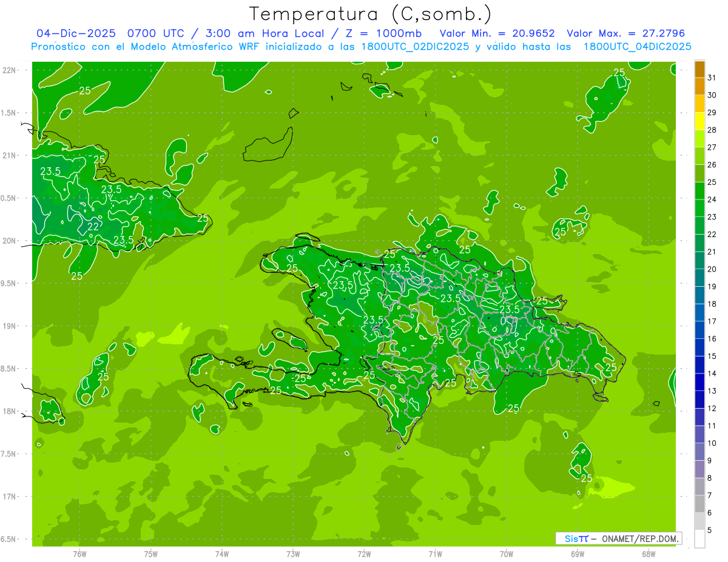Click the yellow-green swatch between 27 and 28
Screen dimensions: 728x562
(x=699, y=139)
